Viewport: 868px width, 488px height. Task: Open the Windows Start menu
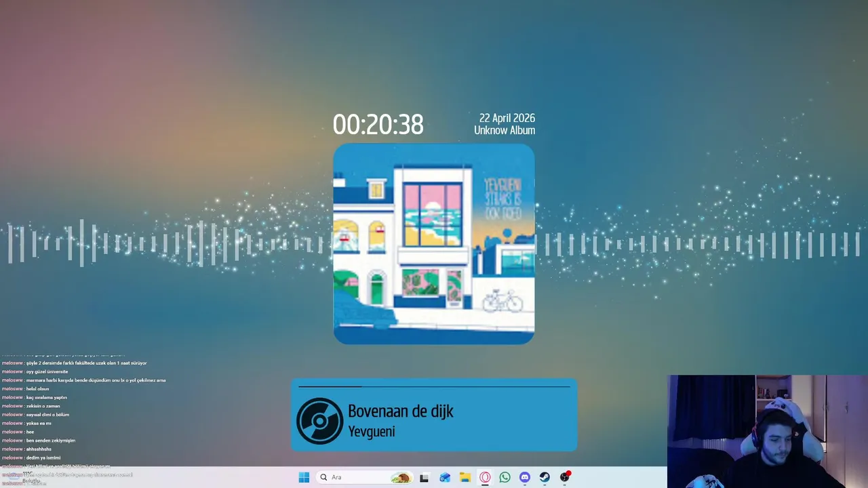click(x=304, y=477)
